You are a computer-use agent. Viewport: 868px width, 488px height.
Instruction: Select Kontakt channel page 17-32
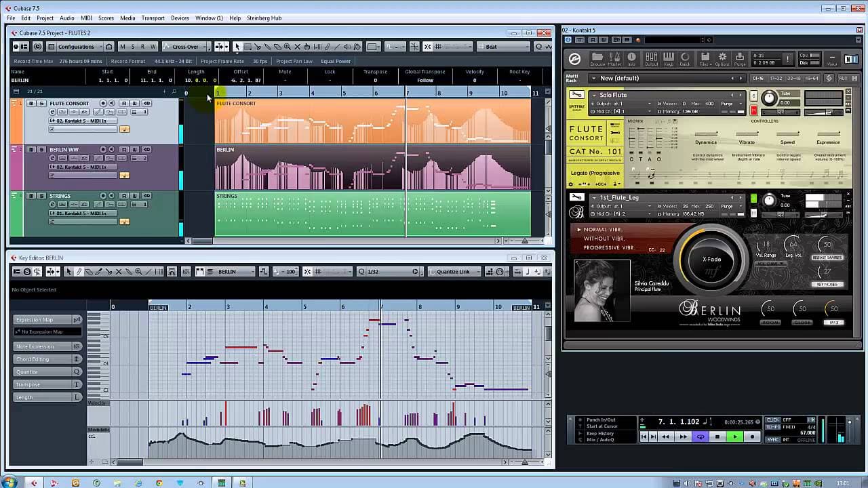point(776,78)
